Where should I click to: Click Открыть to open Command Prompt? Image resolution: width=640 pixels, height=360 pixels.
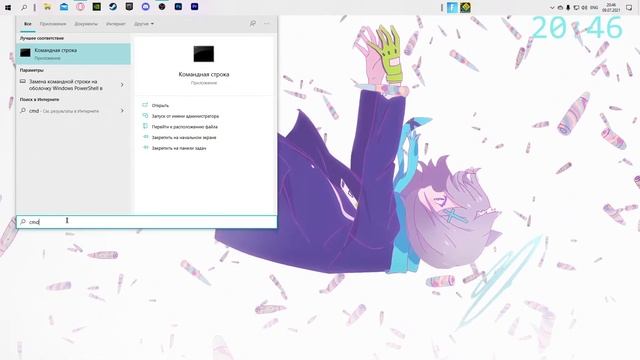[160, 106]
